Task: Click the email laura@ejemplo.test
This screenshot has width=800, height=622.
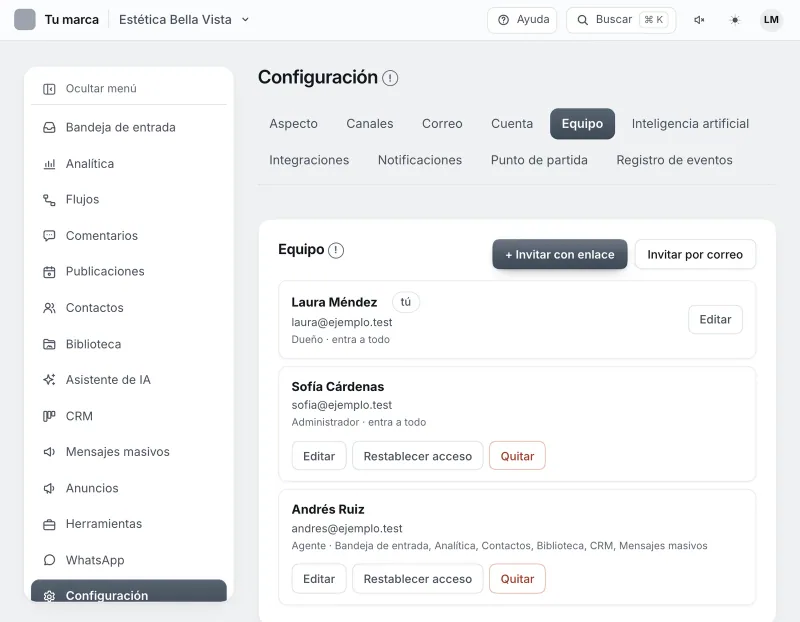Action: click(342, 322)
